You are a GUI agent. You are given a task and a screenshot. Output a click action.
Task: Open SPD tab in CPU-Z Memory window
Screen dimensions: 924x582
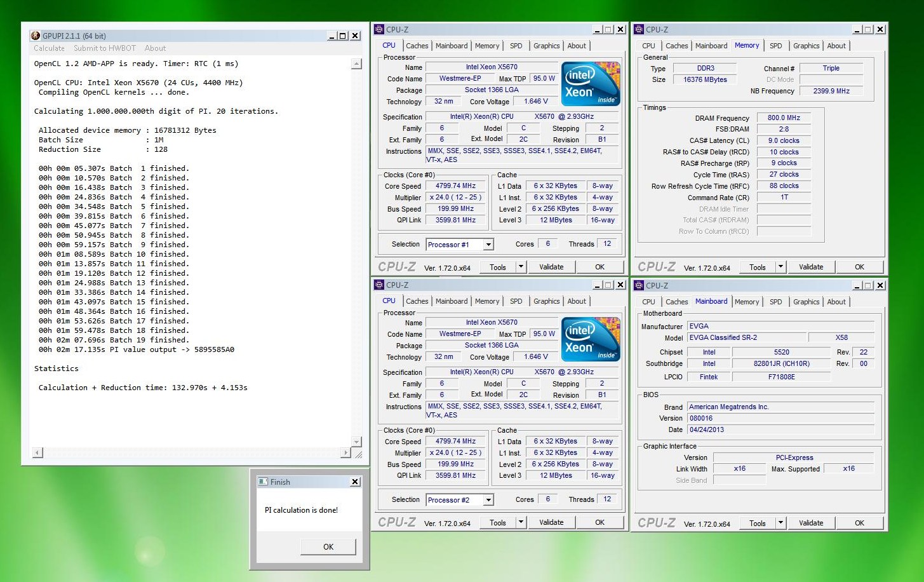coord(776,46)
